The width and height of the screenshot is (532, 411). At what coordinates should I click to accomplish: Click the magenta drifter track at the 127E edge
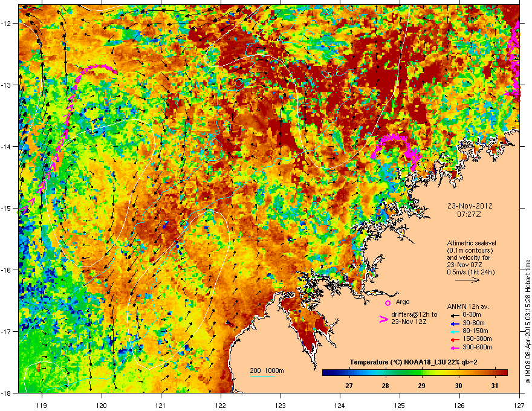pos(515,61)
